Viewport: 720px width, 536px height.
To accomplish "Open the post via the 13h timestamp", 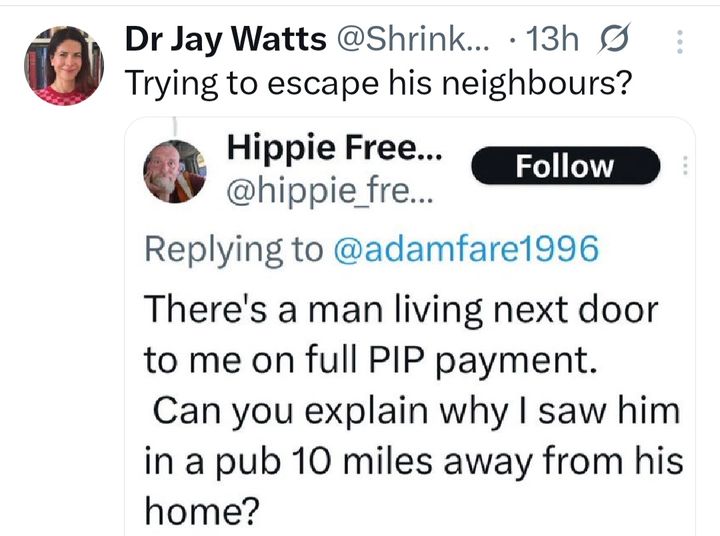I will pos(551,39).
